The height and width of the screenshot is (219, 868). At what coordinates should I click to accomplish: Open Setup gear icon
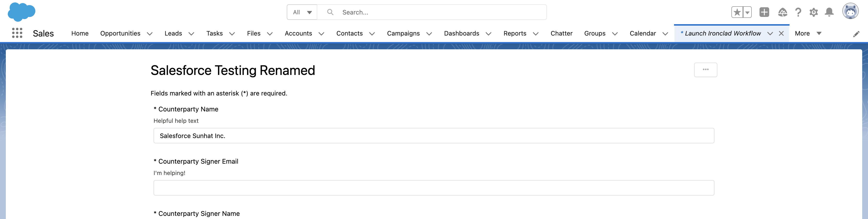pos(814,12)
